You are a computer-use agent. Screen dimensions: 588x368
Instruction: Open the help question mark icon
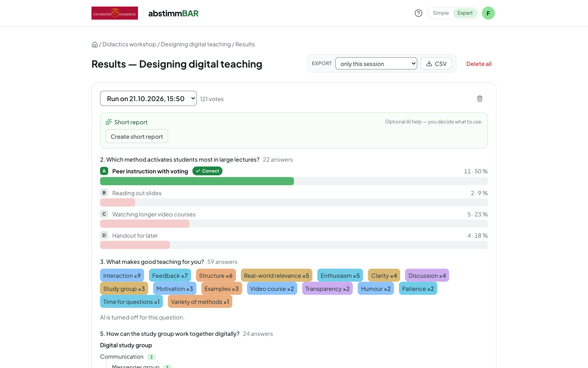tap(418, 13)
